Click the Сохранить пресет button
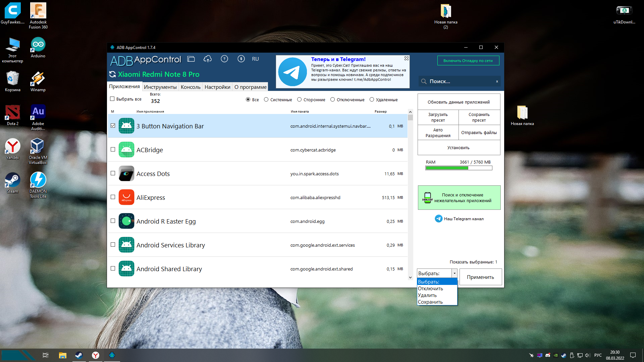Image resolution: width=644 pixels, height=362 pixels. (479, 117)
